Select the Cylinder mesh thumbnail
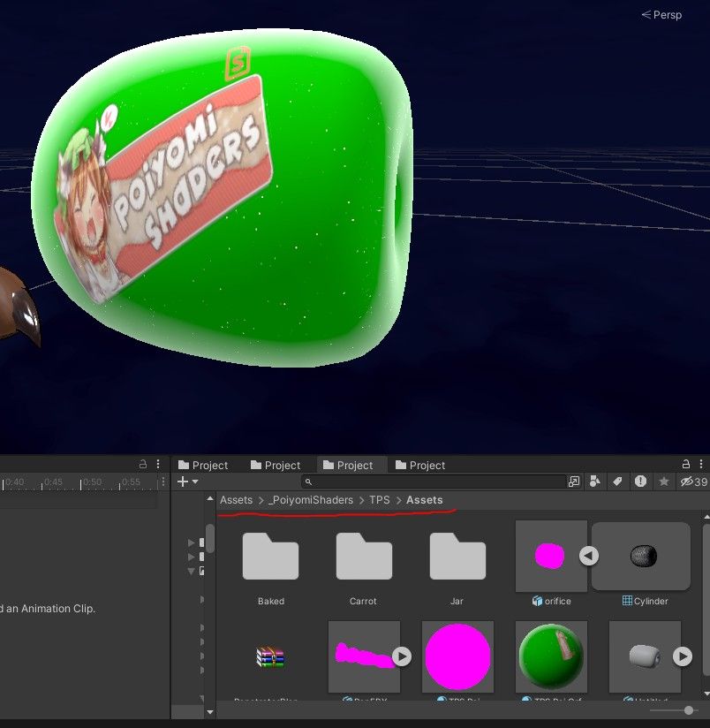Screen dimensions: 710x728 point(641,556)
